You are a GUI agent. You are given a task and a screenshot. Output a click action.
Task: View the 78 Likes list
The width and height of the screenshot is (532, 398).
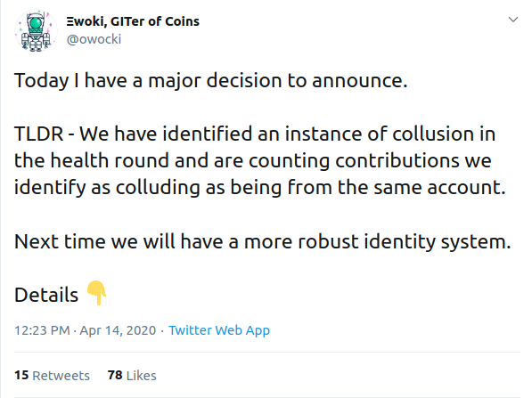coord(132,375)
